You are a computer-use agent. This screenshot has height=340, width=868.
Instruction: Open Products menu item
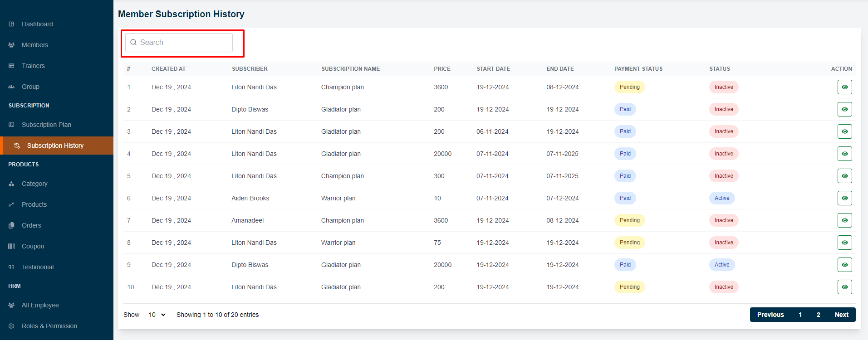34,204
